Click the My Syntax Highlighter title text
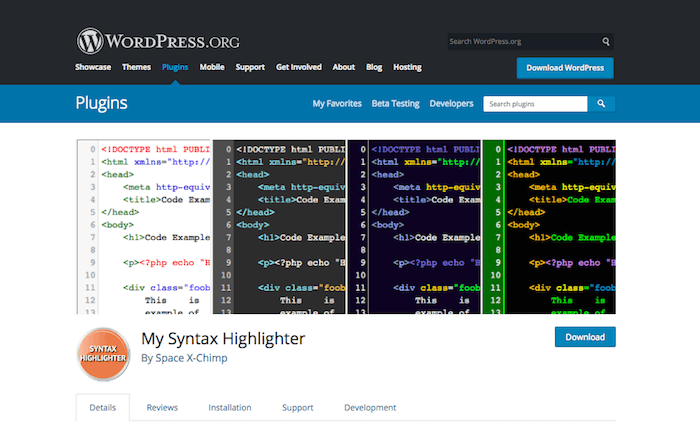The image size is (700, 430). pyautogui.click(x=223, y=338)
